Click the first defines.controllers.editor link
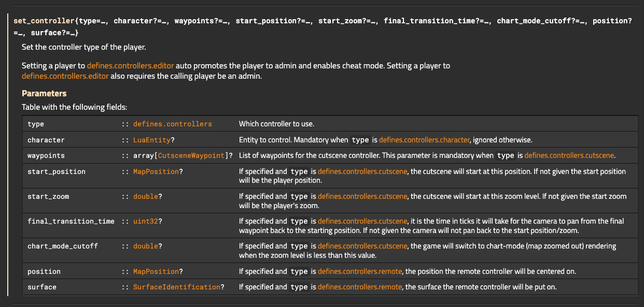644x307 pixels. pyautogui.click(x=130, y=66)
